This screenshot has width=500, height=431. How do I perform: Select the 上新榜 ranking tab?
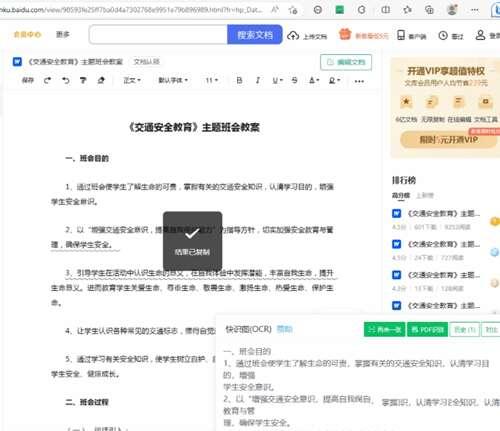[425, 195]
